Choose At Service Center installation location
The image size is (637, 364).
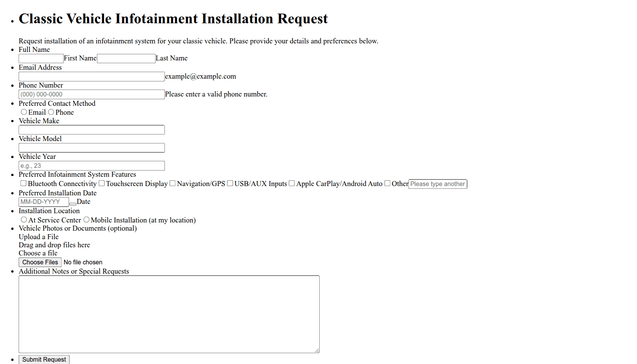pos(24,220)
